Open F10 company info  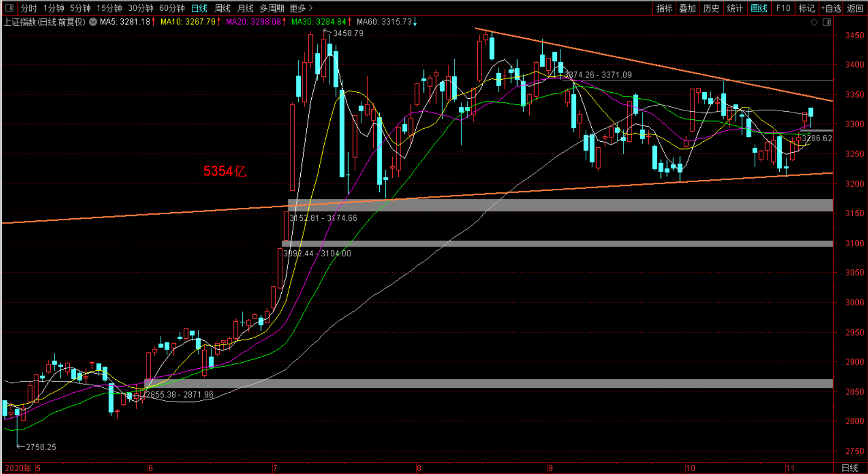[x=783, y=8]
